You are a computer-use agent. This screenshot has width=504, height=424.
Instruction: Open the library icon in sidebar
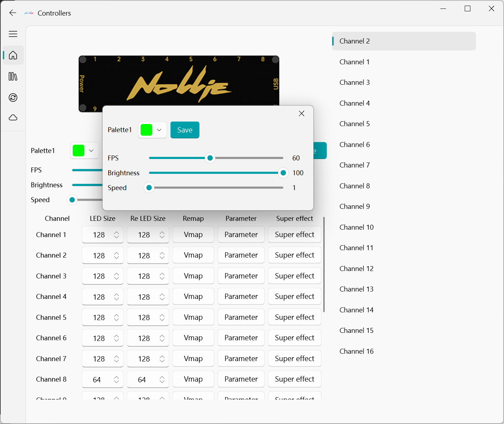(x=13, y=76)
